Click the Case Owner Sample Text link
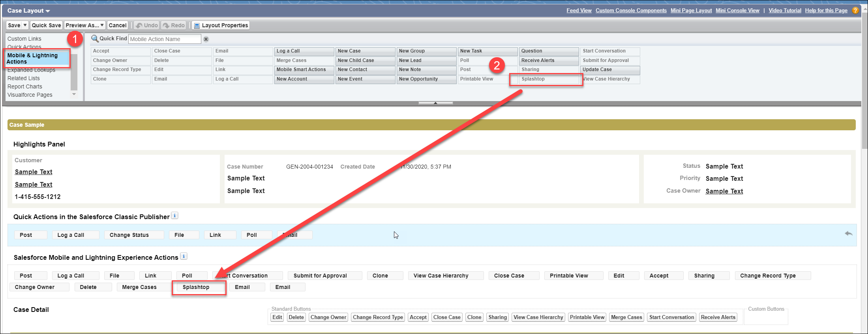The width and height of the screenshot is (868, 334). 724,191
